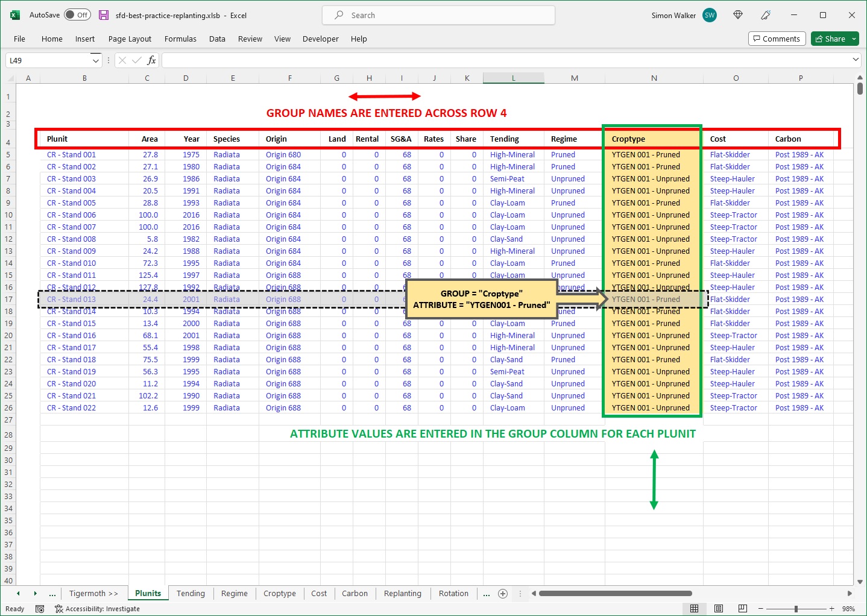Click the horizontal scrollbar thumb
Screen dimensions: 867x616
[615, 594]
